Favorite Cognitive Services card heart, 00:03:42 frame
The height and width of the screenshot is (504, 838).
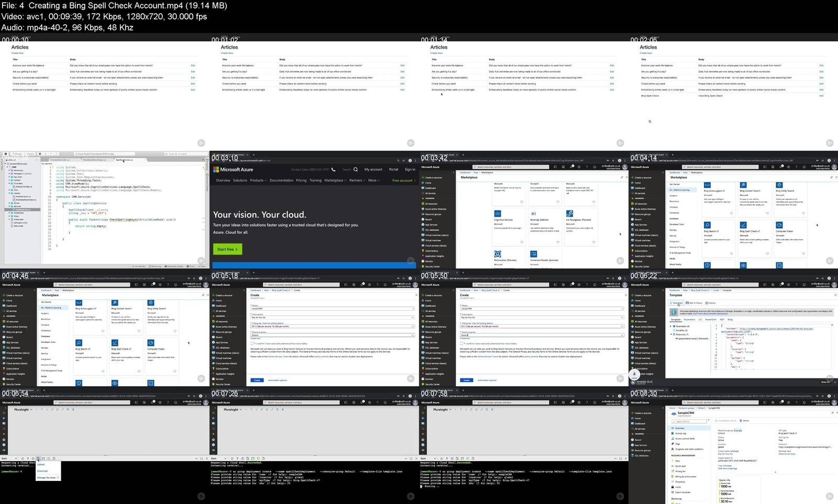coord(522,242)
